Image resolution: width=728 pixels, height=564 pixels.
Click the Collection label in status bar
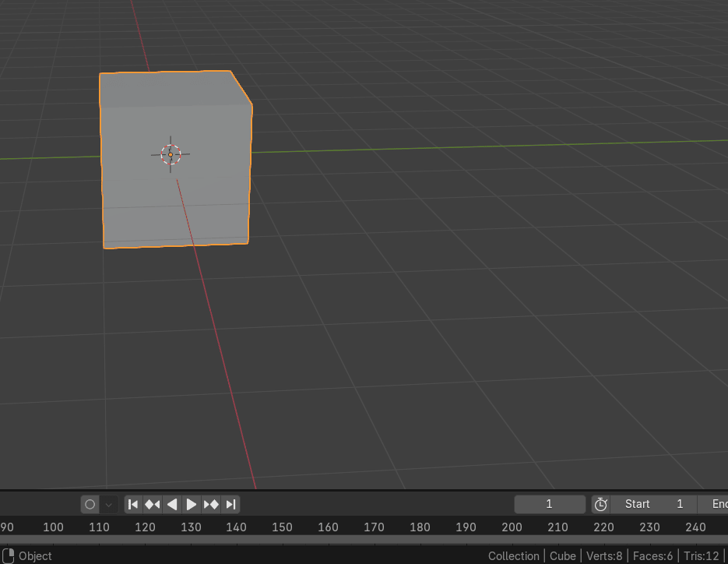coord(513,555)
